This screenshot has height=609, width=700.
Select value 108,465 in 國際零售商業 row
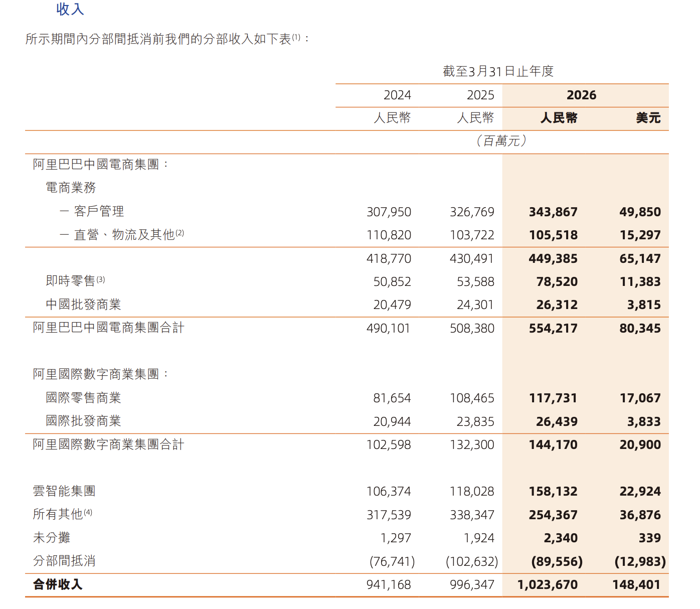point(472,398)
